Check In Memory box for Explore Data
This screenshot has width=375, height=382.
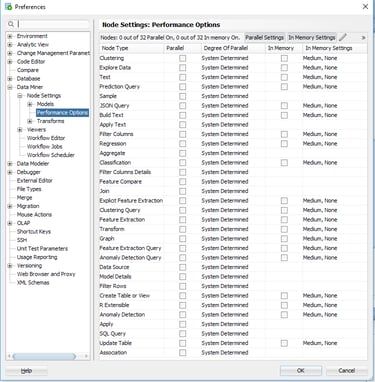284,68
